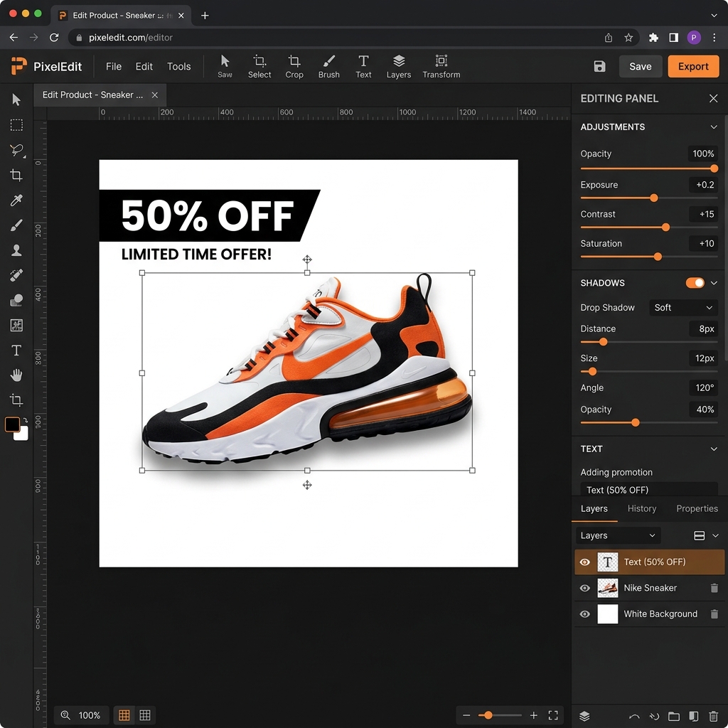Select the Text tool in left sidebar
This screenshot has width=728, height=728.
tap(16, 350)
